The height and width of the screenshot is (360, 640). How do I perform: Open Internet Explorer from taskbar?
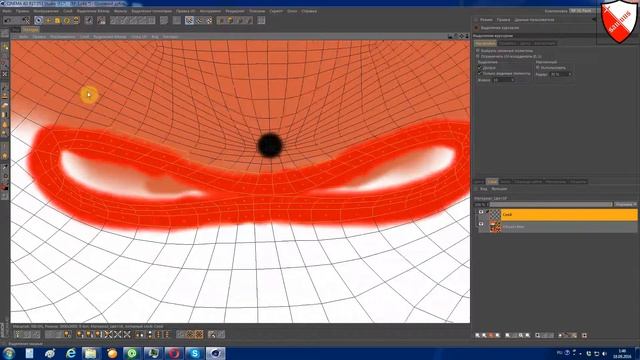[71, 353]
